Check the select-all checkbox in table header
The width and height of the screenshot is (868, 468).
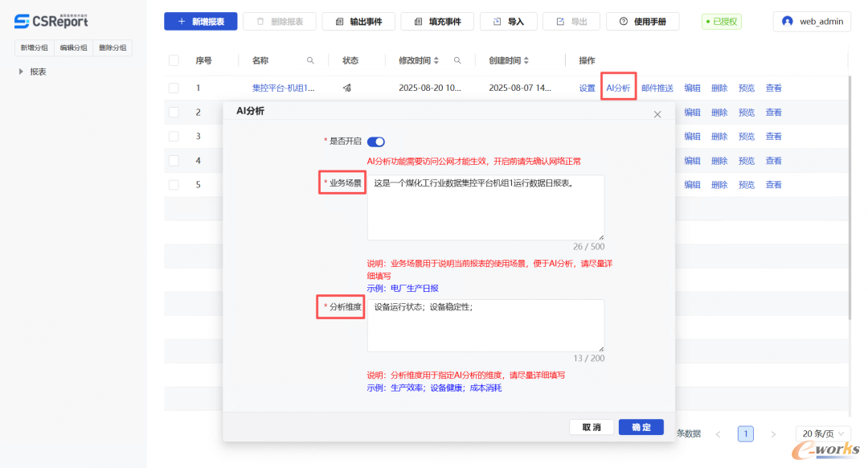click(x=174, y=60)
